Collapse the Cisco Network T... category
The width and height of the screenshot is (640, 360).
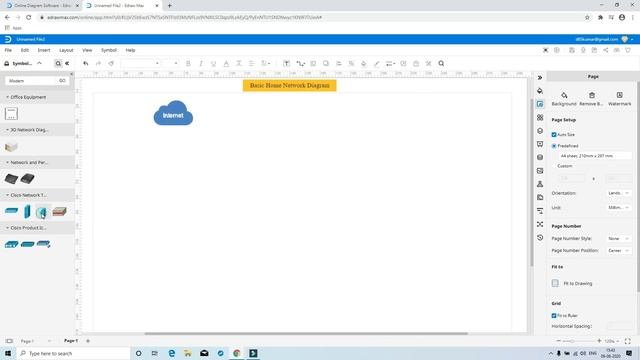click(x=7, y=195)
